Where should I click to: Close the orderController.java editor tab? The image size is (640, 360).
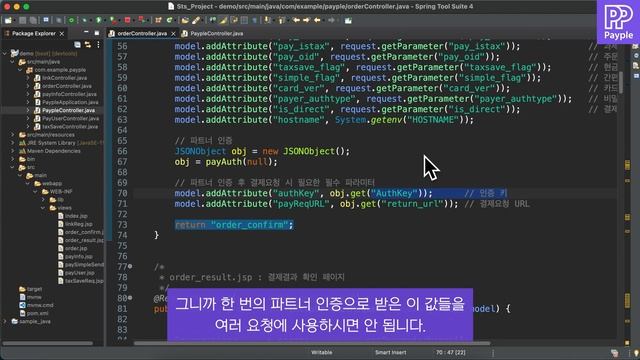point(173,33)
